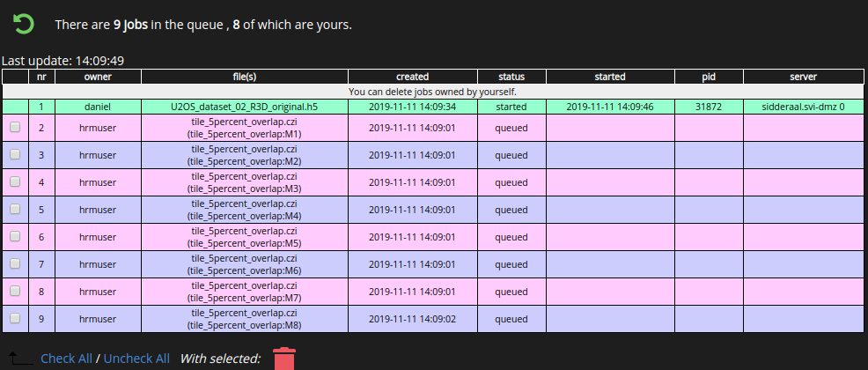Click the 'owner' column header
This screenshot has height=370, width=868.
(x=98, y=77)
